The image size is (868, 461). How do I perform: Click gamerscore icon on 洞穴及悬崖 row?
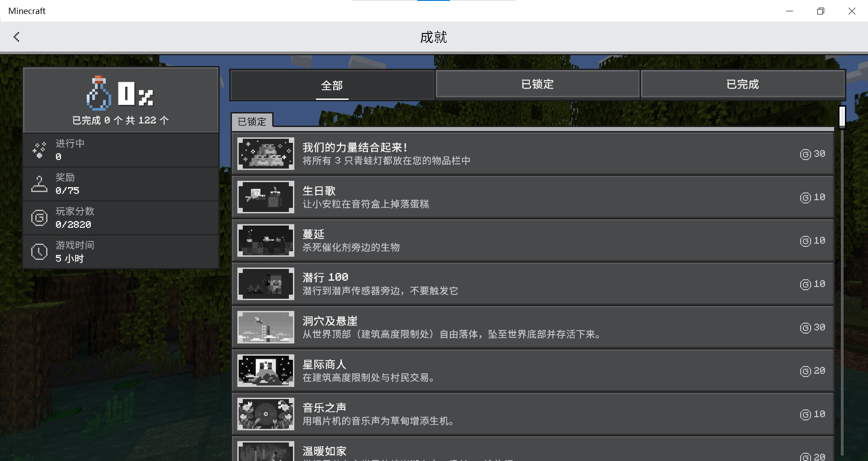click(805, 328)
